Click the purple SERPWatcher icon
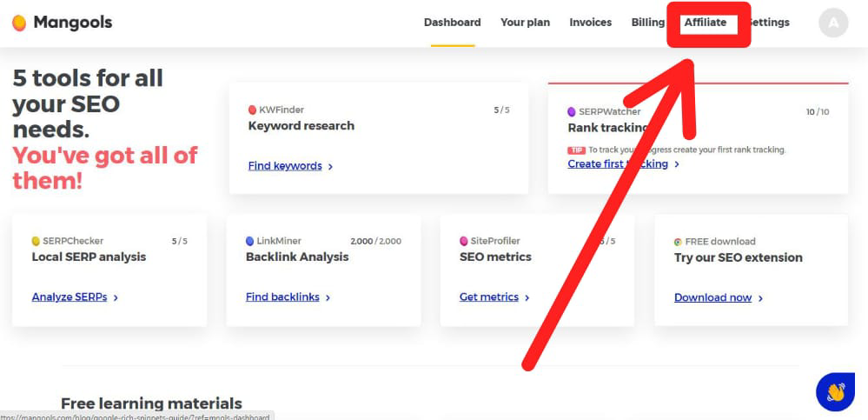This screenshot has height=420, width=868. point(572,112)
